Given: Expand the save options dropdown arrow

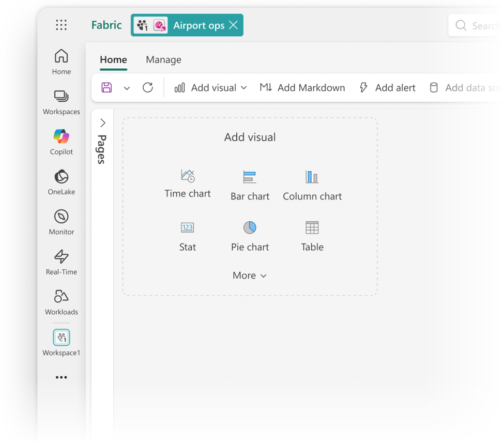Looking at the screenshot, I should pos(127,88).
